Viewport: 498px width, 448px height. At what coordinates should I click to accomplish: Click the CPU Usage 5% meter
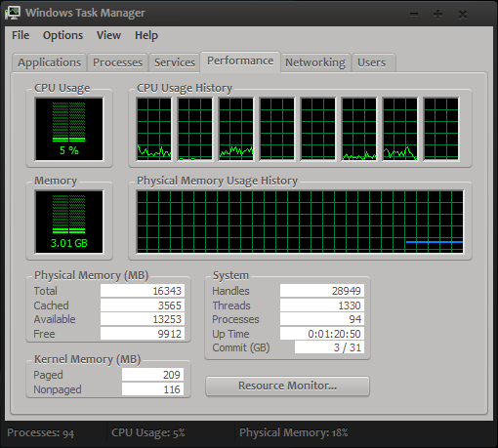tap(69, 129)
